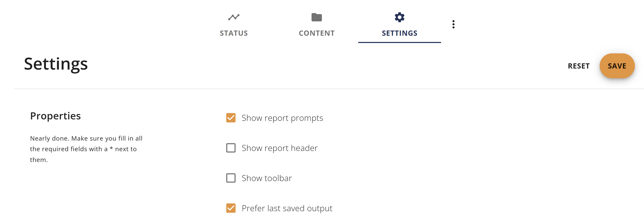The image size is (644, 217).
Task: Select the SETTINGS tab label
Action: pos(399,33)
